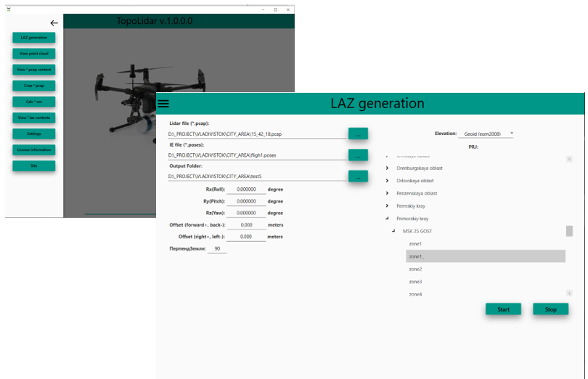Click the Stop button
This screenshot has height=379, width=588.
pos(550,309)
